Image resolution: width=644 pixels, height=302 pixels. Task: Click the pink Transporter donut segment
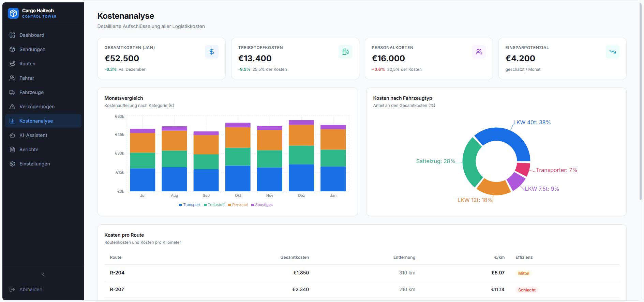523,169
